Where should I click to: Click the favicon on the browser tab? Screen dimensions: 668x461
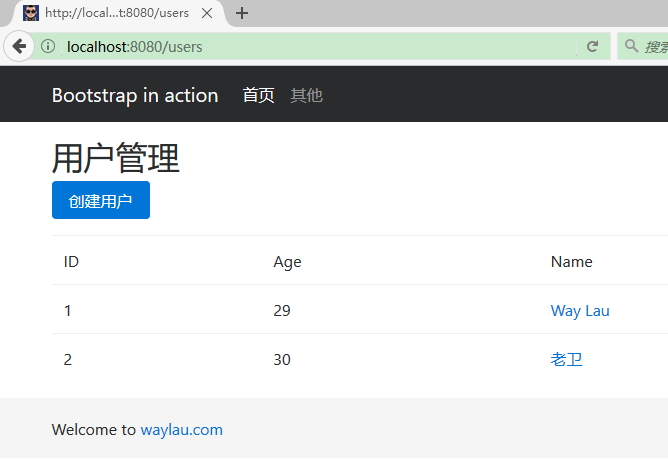coord(31,13)
